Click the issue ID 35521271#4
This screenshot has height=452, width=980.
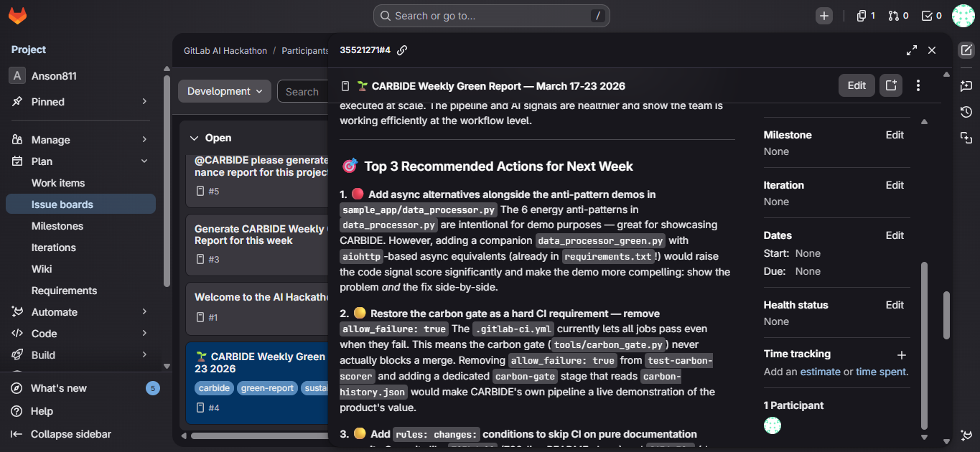pyautogui.click(x=365, y=50)
